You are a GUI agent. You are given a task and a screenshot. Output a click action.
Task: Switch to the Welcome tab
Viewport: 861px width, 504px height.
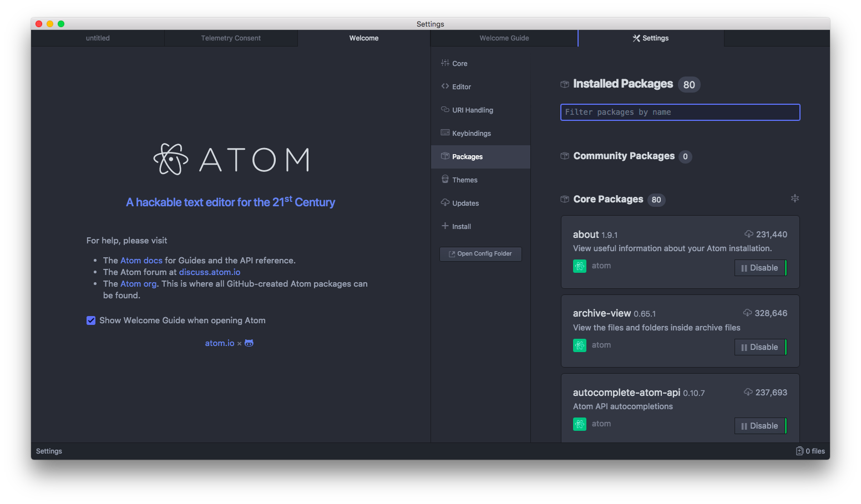364,38
